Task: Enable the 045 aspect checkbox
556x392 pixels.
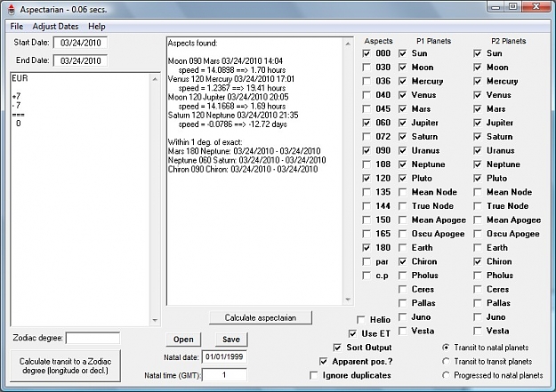Action: tap(367, 108)
